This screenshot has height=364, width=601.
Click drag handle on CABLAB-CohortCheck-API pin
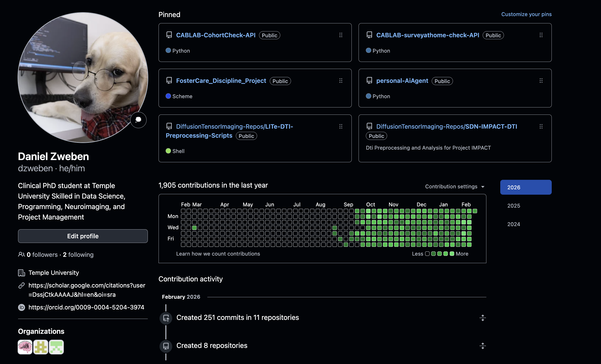click(x=341, y=35)
